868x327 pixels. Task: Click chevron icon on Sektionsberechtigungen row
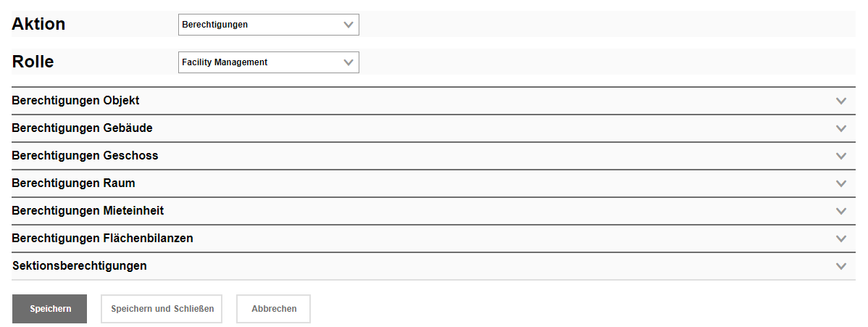pos(840,266)
